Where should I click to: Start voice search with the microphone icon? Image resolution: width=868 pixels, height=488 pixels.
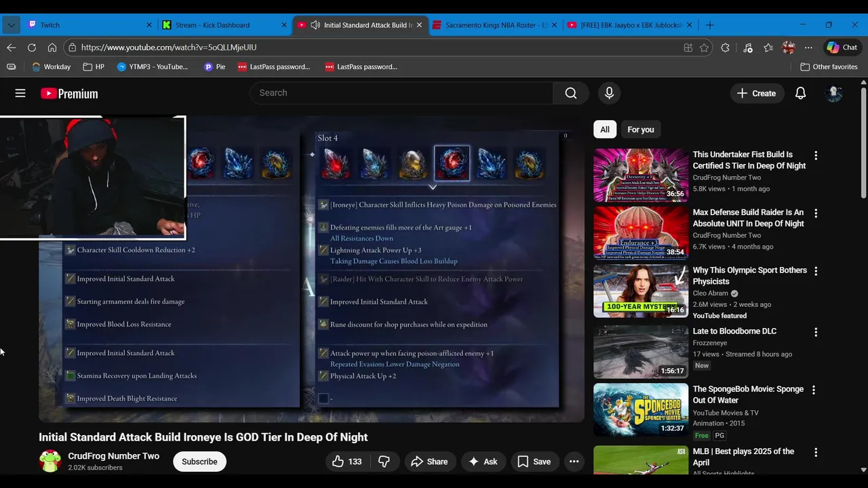click(x=609, y=93)
